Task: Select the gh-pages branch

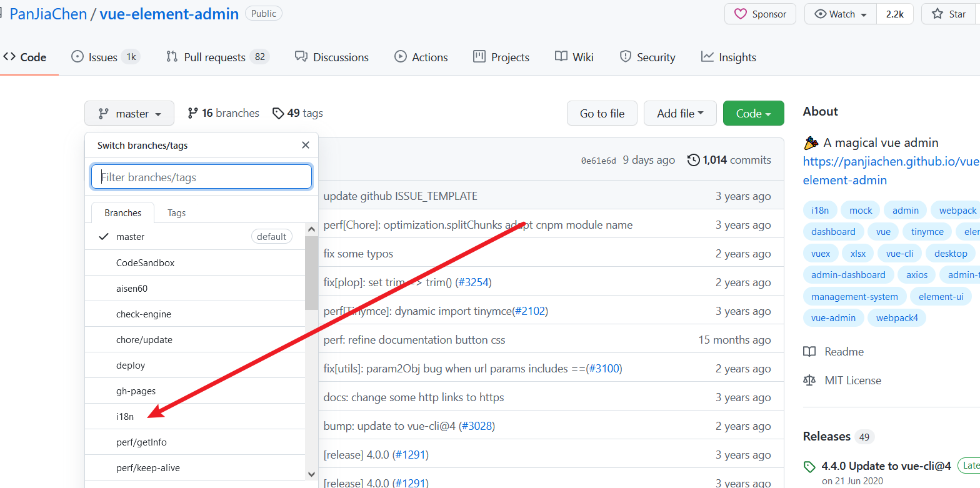Action: tap(194, 391)
